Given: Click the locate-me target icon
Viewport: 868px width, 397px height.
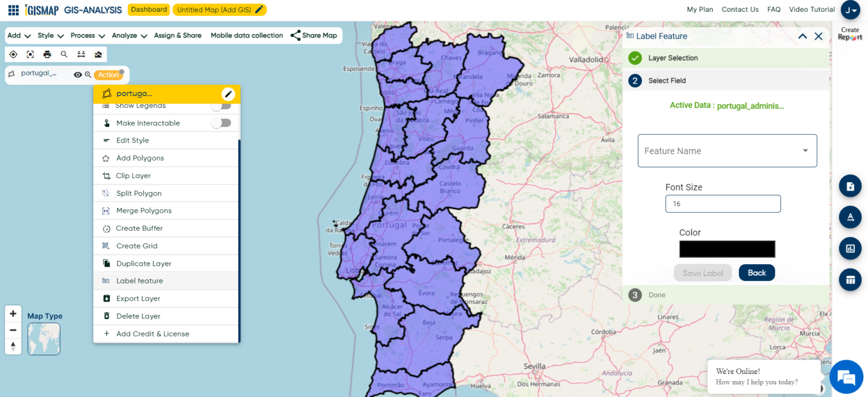Looking at the screenshot, I should coord(13,54).
